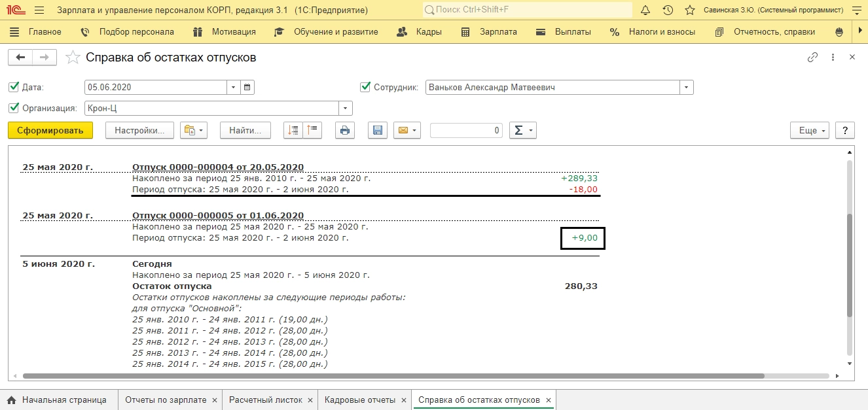This screenshot has width=868, height=410.
Task: Open the Выплаты section
Action: (563, 31)
